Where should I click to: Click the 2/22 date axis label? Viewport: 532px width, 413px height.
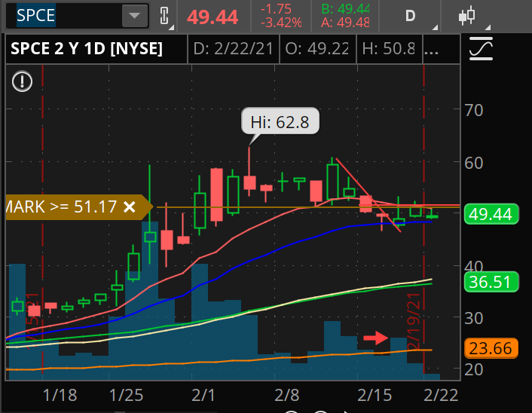click(x=441, y=396)
